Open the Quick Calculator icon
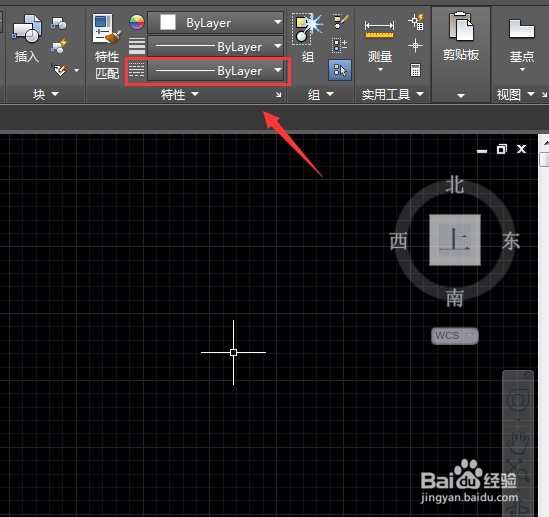This screenshot has width=549, height=517. pyautogui.click(x=415, y=70)
